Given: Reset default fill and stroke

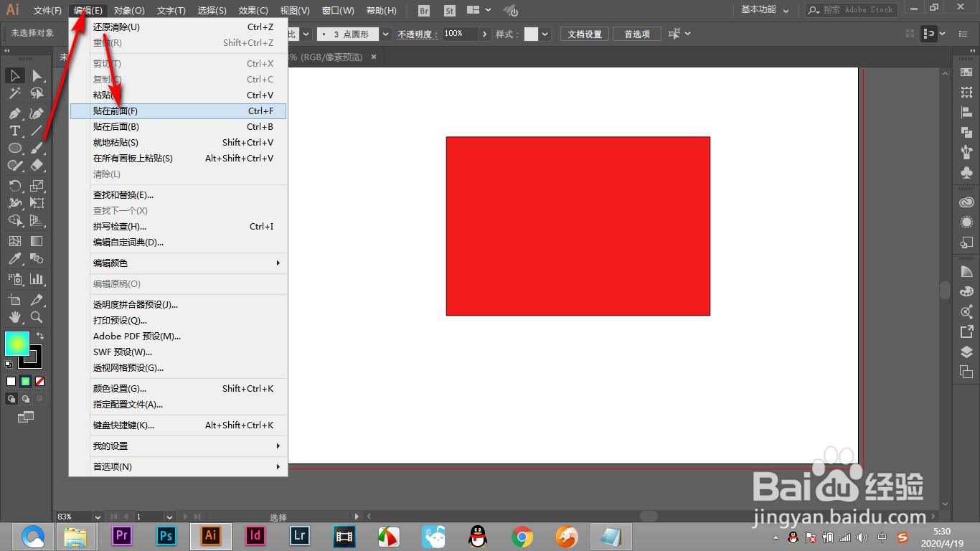Looking at the screenshot, I should tap(9, 364).
